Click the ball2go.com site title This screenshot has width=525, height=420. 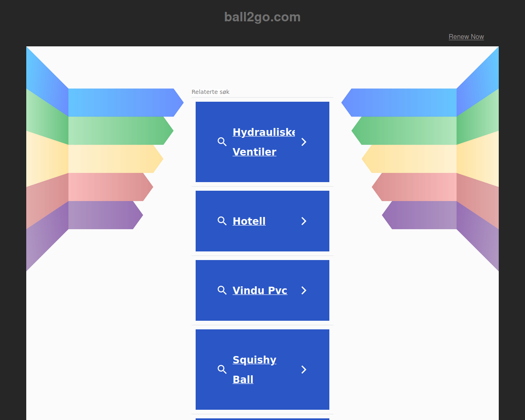[262, 17]
